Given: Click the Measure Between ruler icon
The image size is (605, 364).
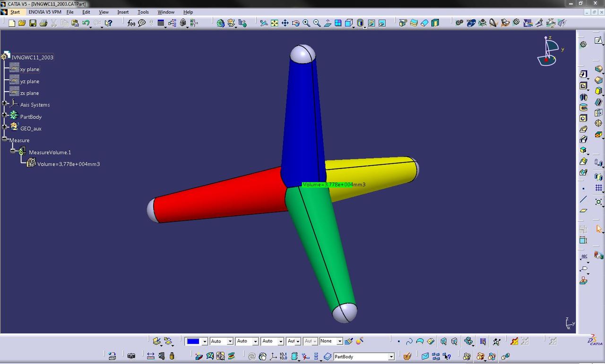Looking at the screenshot, I should (151, 356).
